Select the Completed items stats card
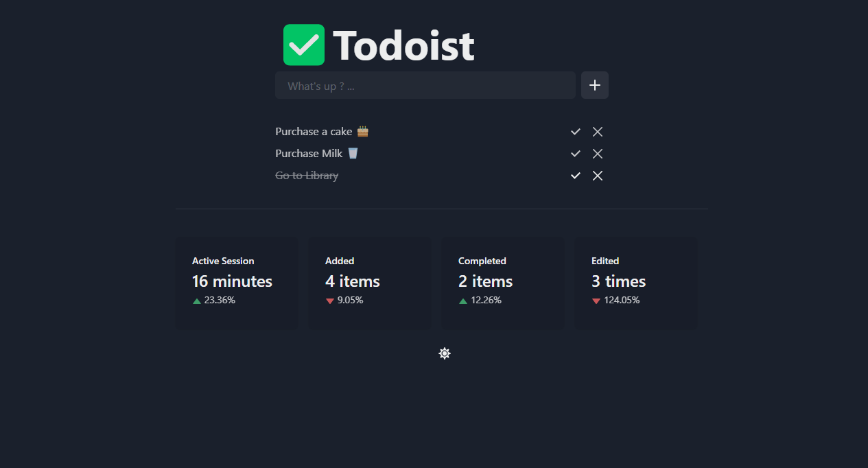This screenshot has height=468, width=868. pos(503,283)
